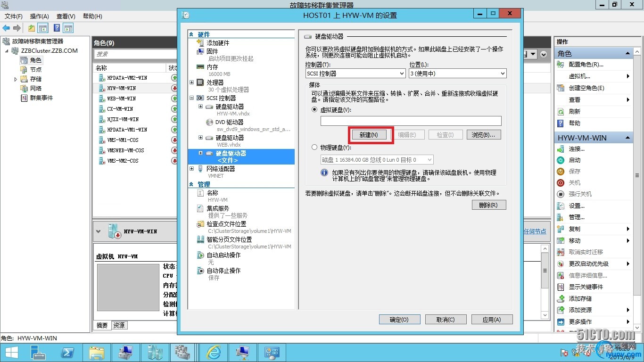Click 创建空角色(E) action

point(586,88)
